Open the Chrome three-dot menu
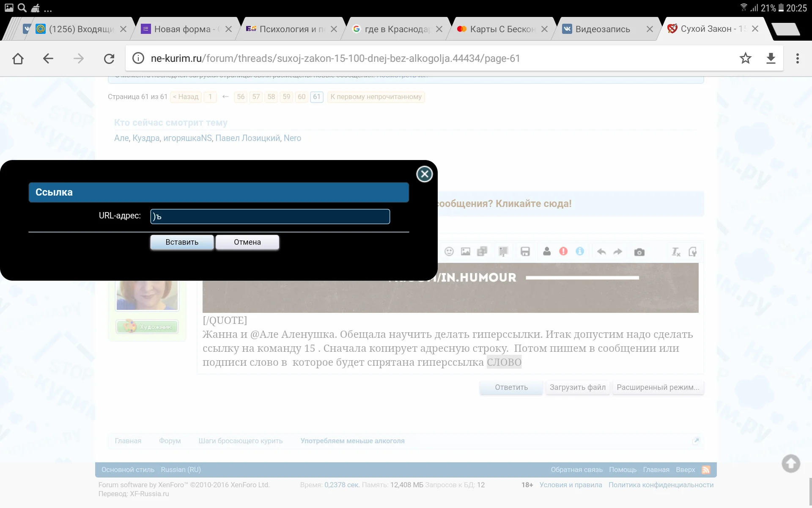Screen dimensions: 812x508 click(x=798, y=58)
